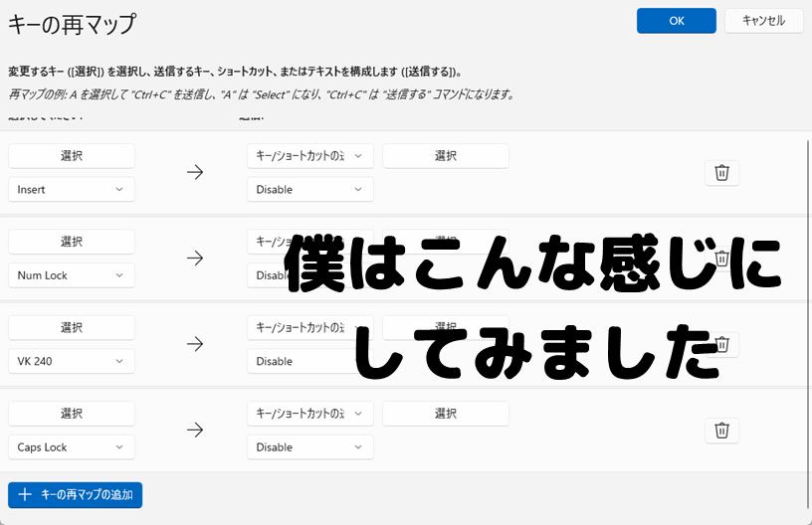This screenshot has height=525, width=812.
Task: Open the VK 240 key dropdown
Action: 71,361
